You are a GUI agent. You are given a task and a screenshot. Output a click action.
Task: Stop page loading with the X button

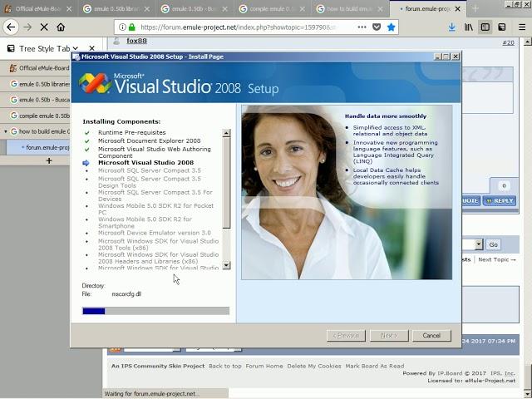44,27
